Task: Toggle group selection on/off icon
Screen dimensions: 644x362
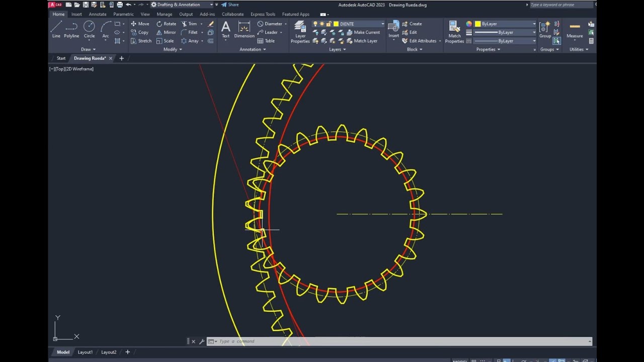Action: point(556,41)
